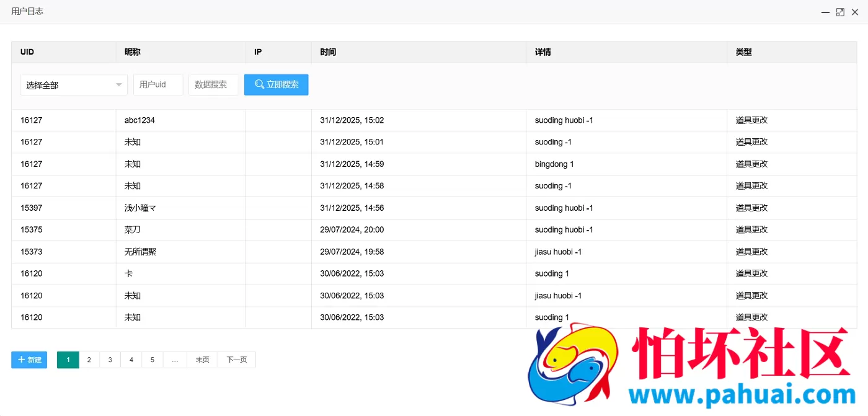This screenshot has width=868, height=416.
Task: Click detail jiasu huobi -1 of 无所谓聚
Action: click(x=558, y=252)
